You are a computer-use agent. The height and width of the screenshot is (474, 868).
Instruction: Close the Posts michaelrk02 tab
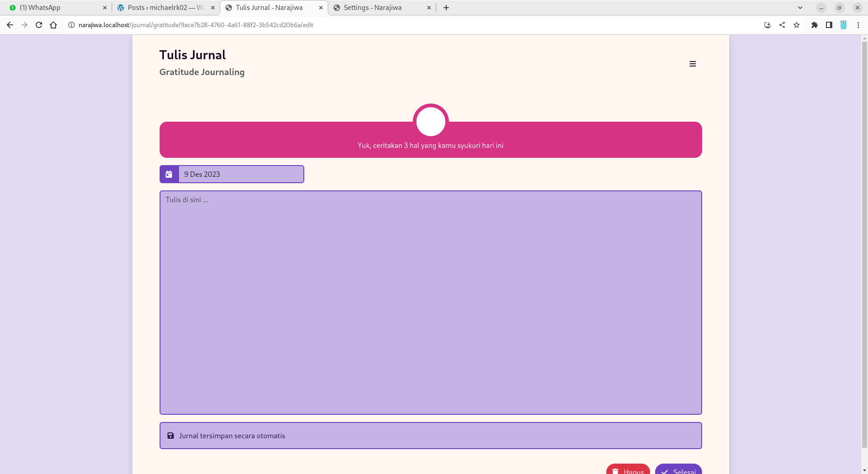click(213, 8)
